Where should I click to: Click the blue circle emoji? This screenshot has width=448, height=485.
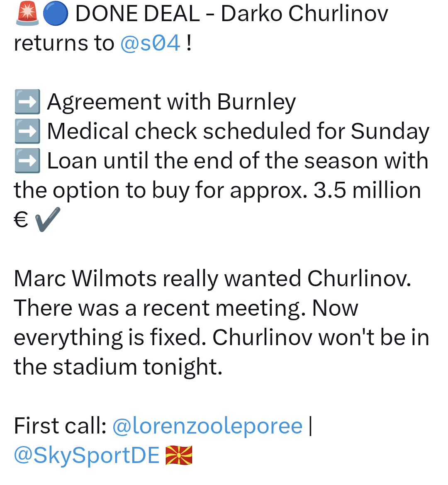(x=55, y=14)
